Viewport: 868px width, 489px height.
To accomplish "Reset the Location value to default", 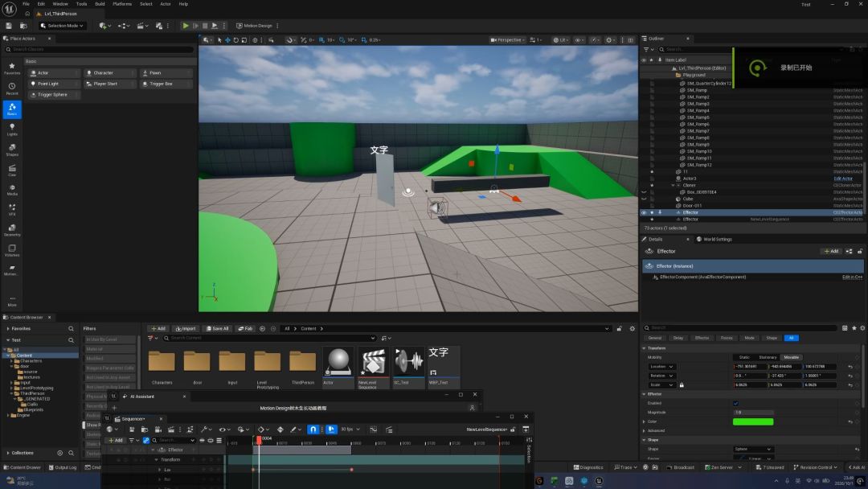I will (x=850, y=367).
